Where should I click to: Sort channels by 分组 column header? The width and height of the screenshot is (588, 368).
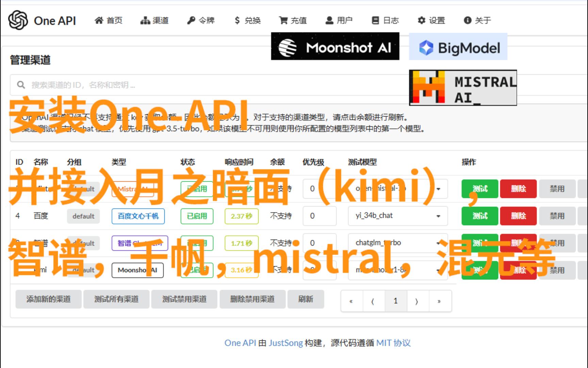(74, 162)
